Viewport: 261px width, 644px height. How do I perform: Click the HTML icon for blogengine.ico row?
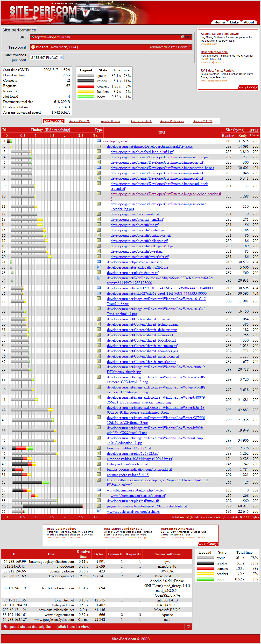99,262
